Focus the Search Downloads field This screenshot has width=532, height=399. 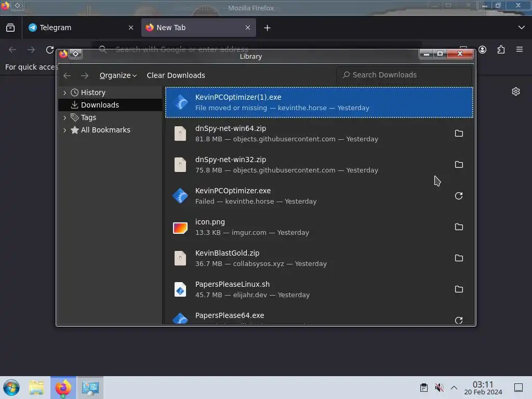[404, 75]
